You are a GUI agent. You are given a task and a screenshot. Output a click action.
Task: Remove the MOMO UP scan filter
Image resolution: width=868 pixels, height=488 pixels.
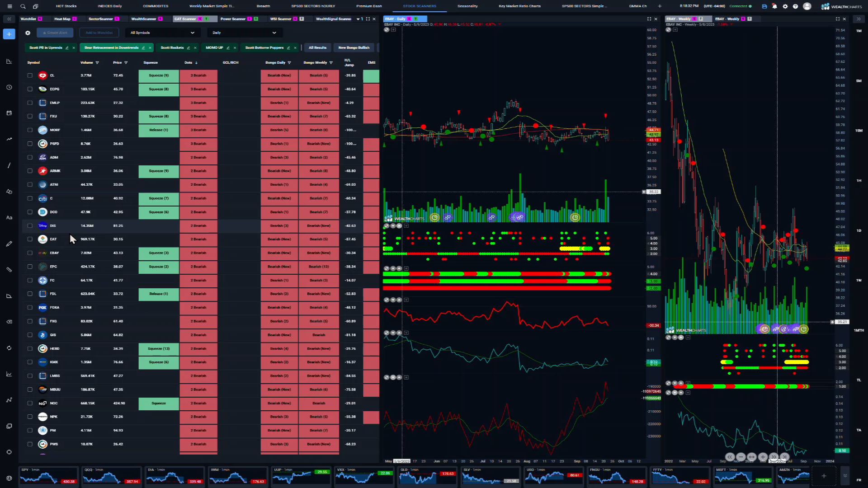point(235,47)
